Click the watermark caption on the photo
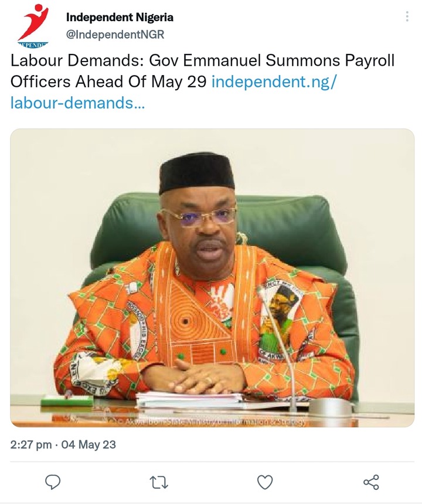422x504 pixels. [x=210, y=422]
